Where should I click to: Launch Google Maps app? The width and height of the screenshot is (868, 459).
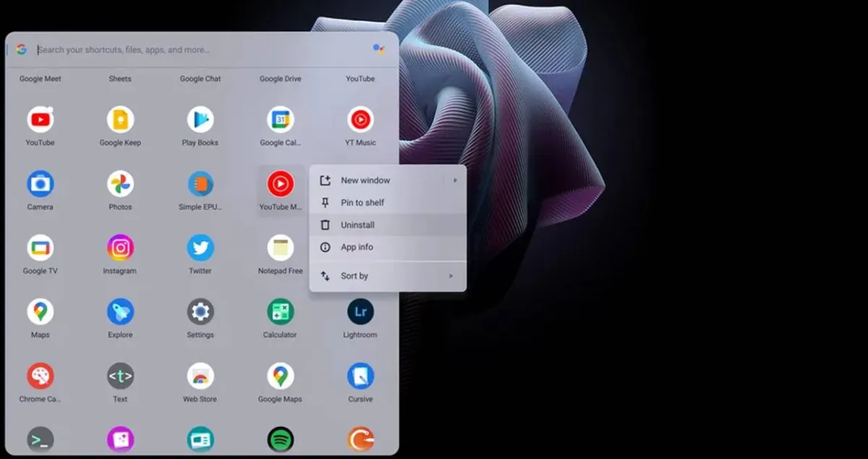pyautogui.click(x=280, y=376)
